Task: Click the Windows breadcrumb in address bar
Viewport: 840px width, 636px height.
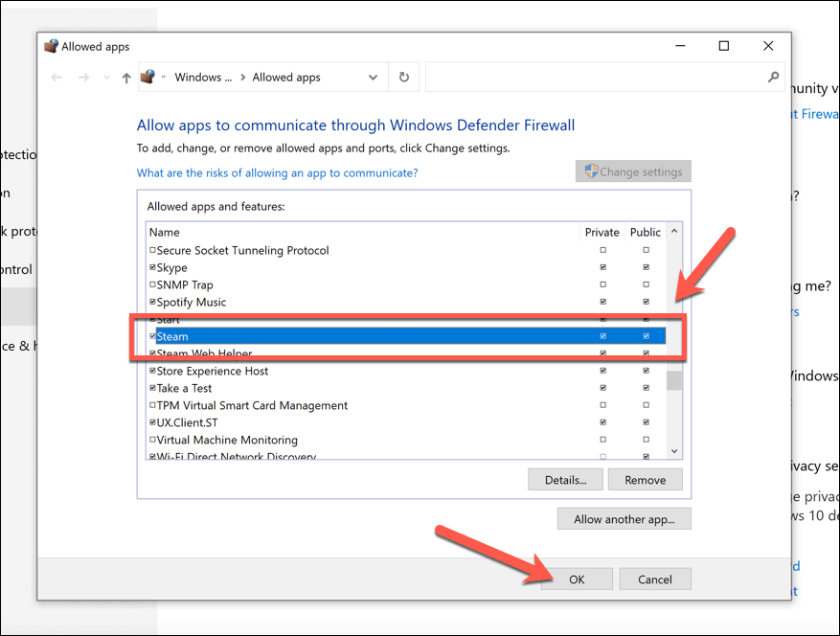Action: (x=202, y=78)
